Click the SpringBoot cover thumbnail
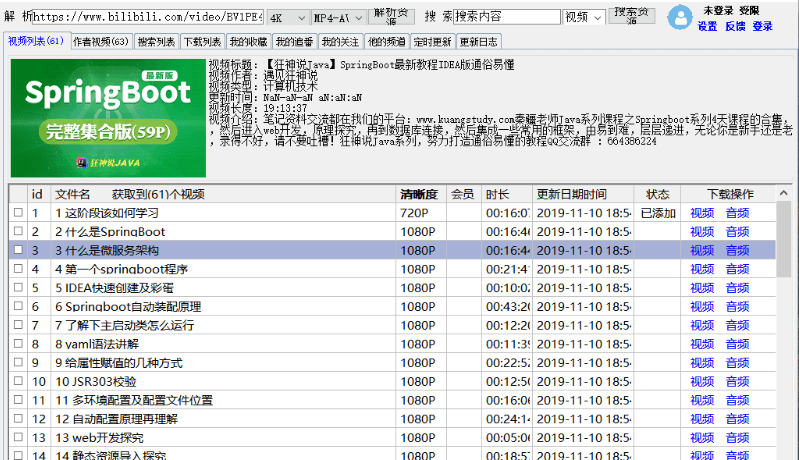Viewport: 799px width, 460px height. (108, 118)
